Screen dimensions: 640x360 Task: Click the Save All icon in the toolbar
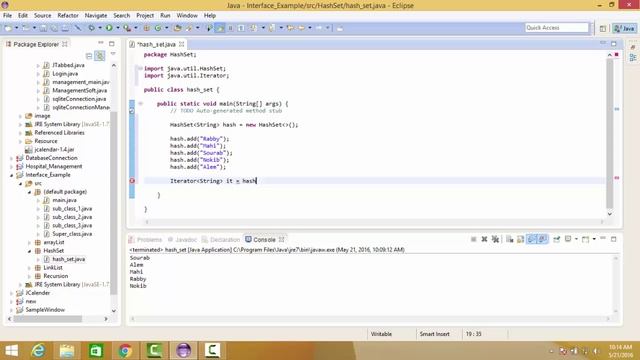tap(54, 28)
